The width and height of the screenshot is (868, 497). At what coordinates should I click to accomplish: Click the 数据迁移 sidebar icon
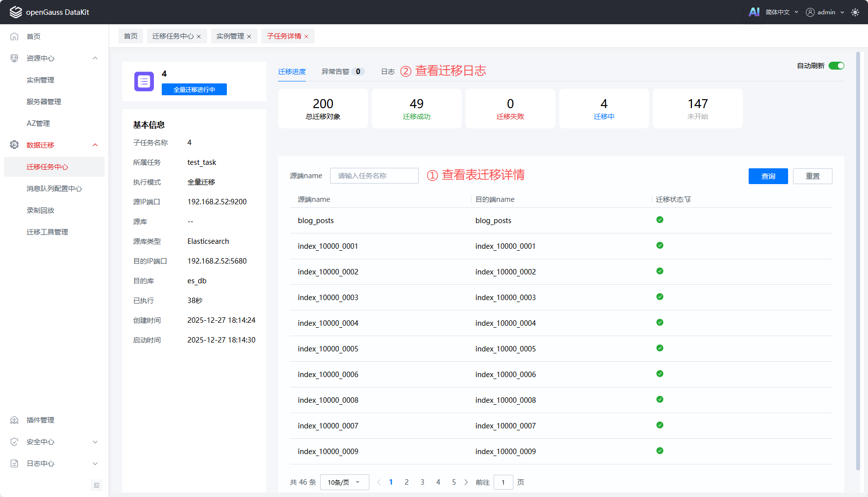tap(14, 145)
